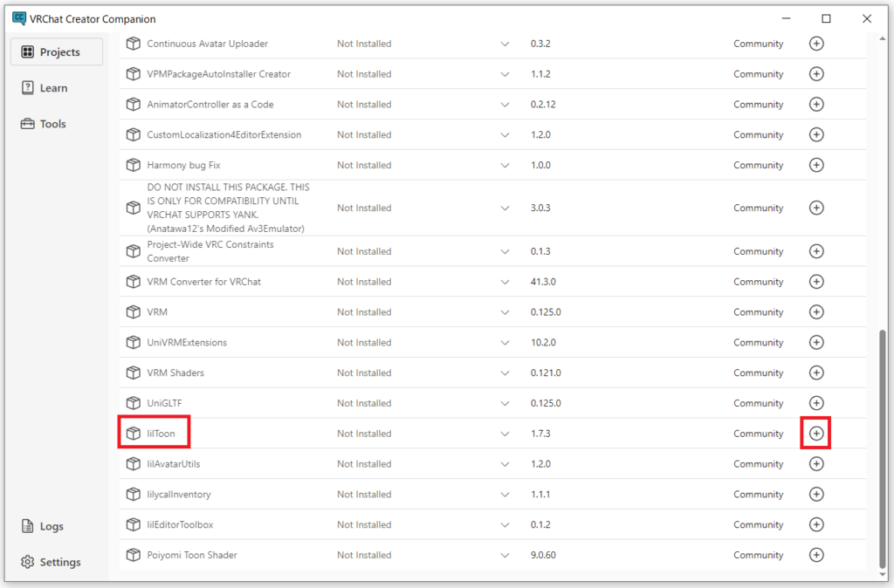Click Not Installed status for lilToon
This screenshot has height=588, width=894.
click(364, 434)
